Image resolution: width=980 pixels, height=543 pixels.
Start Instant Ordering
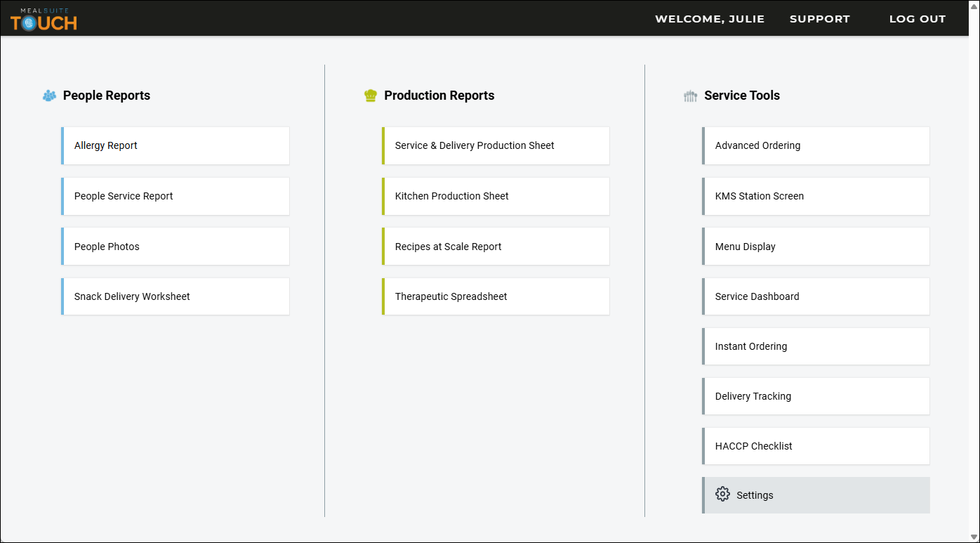(x=816, y=346)
